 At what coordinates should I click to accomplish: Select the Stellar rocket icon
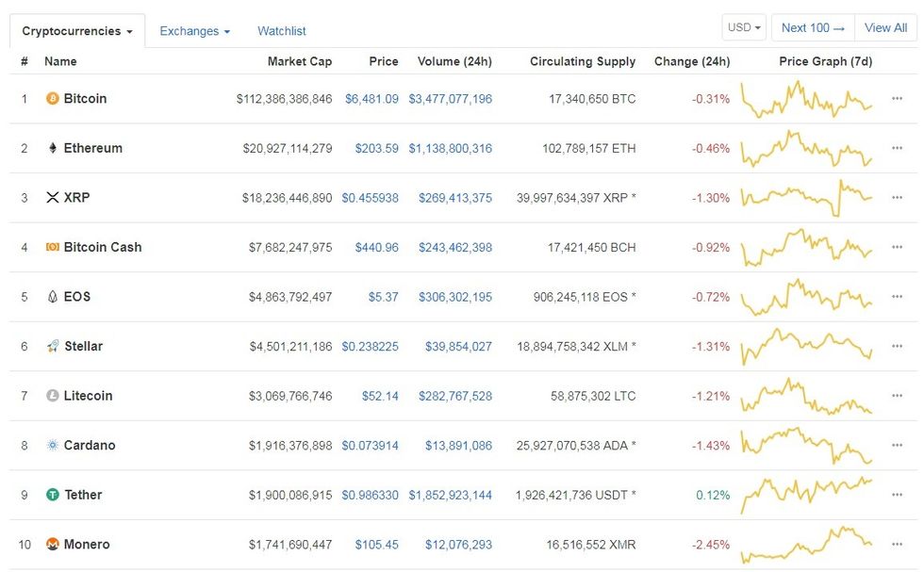(54, 346)
